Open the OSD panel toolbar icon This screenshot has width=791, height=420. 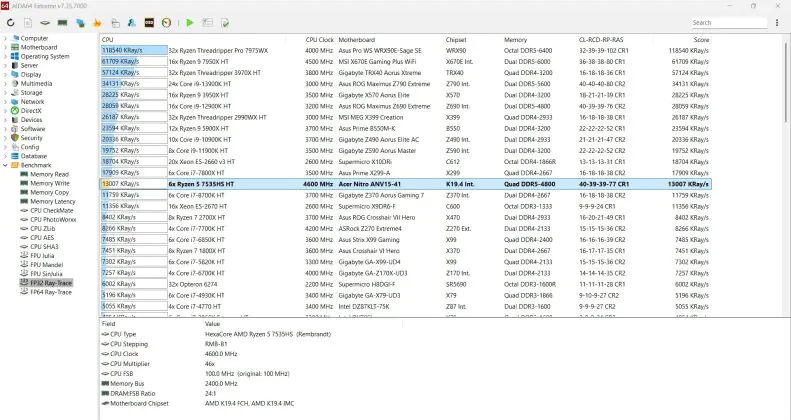pyautogui.click(x=149, y=23)
